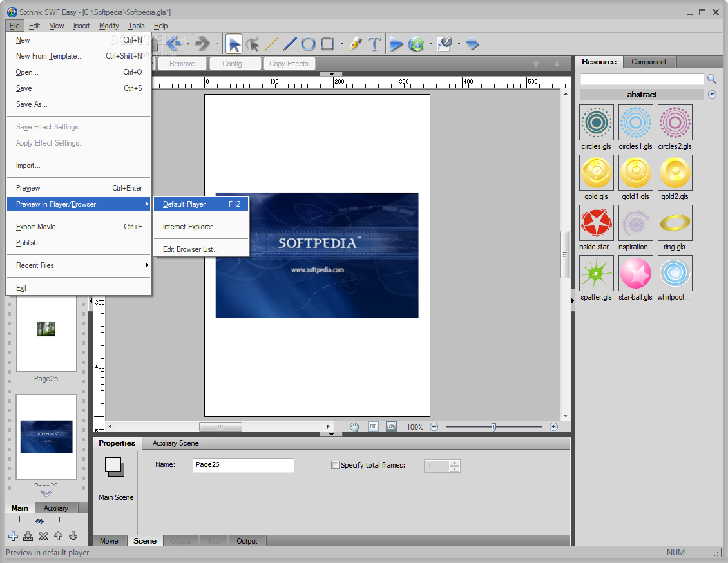Expand the Recent Files submenu
The width and height of the screenshot is (728, 563).
[x=79, y=265]
